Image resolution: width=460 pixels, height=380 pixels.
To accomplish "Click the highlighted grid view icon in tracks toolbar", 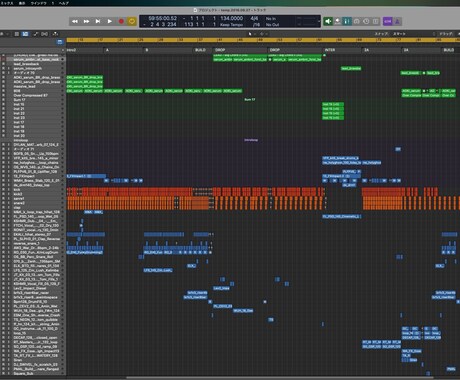I will [x=25, y=34].
